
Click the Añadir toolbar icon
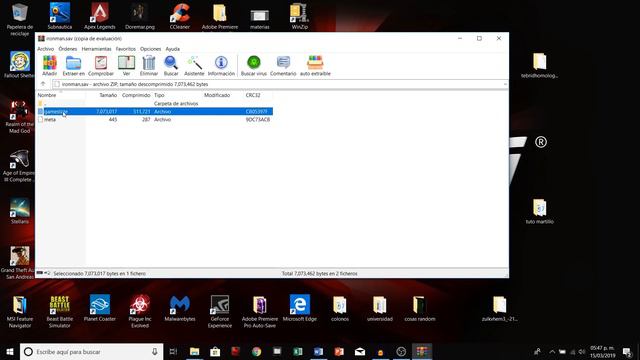click(x=49, y=65)
